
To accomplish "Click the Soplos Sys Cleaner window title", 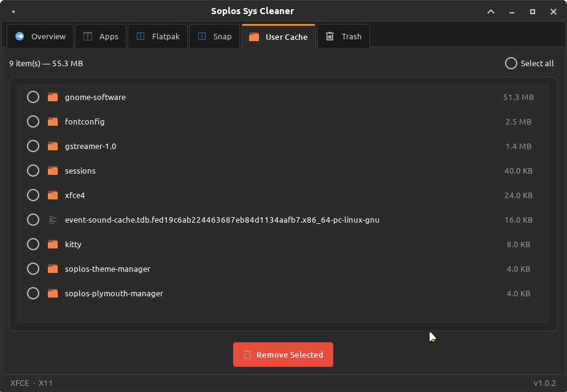I will 252,11.
